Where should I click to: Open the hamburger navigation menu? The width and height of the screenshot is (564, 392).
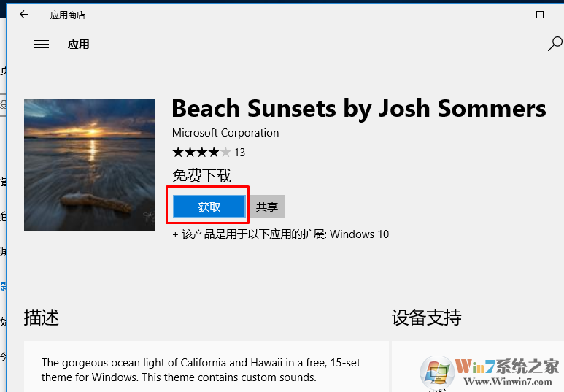(x=42, y=45)
